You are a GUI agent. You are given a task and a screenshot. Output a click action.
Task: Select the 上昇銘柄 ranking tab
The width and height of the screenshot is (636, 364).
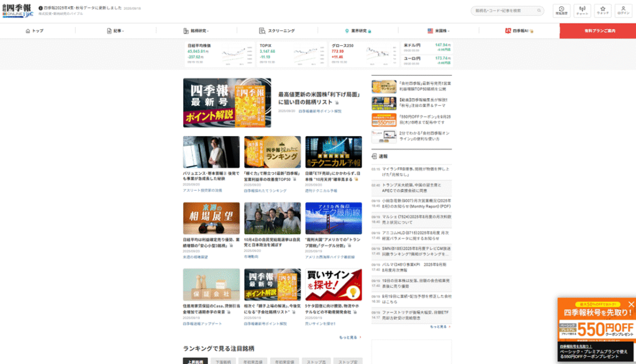coord(195,361)
